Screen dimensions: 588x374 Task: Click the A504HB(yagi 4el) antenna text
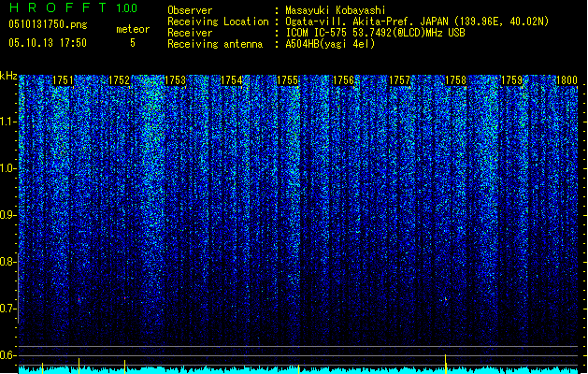tap(330, 44)
